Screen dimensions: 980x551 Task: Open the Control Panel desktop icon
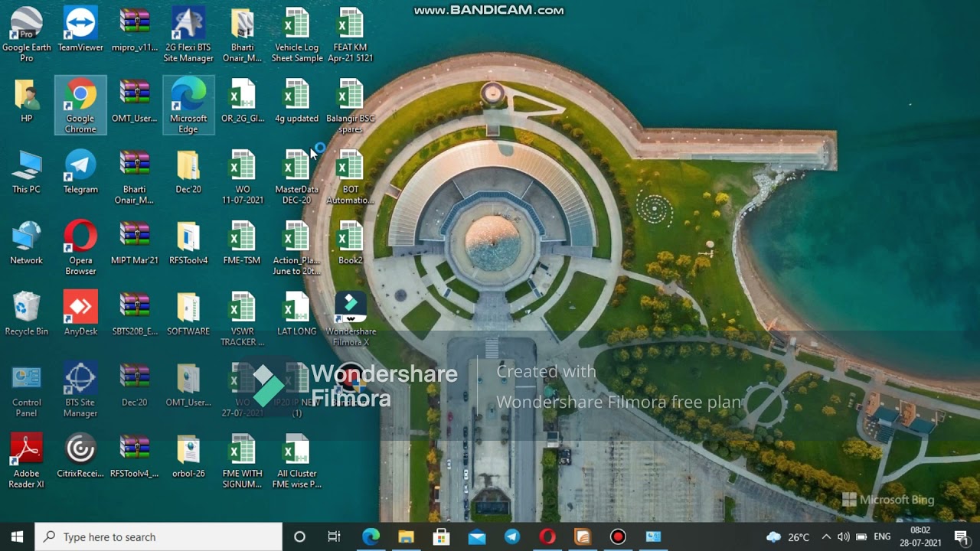pos(27,390)
